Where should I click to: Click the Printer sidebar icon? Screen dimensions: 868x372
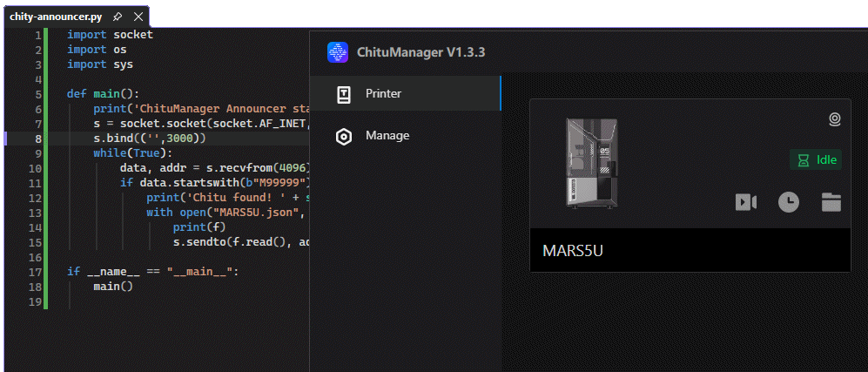[x=344, y=94]
